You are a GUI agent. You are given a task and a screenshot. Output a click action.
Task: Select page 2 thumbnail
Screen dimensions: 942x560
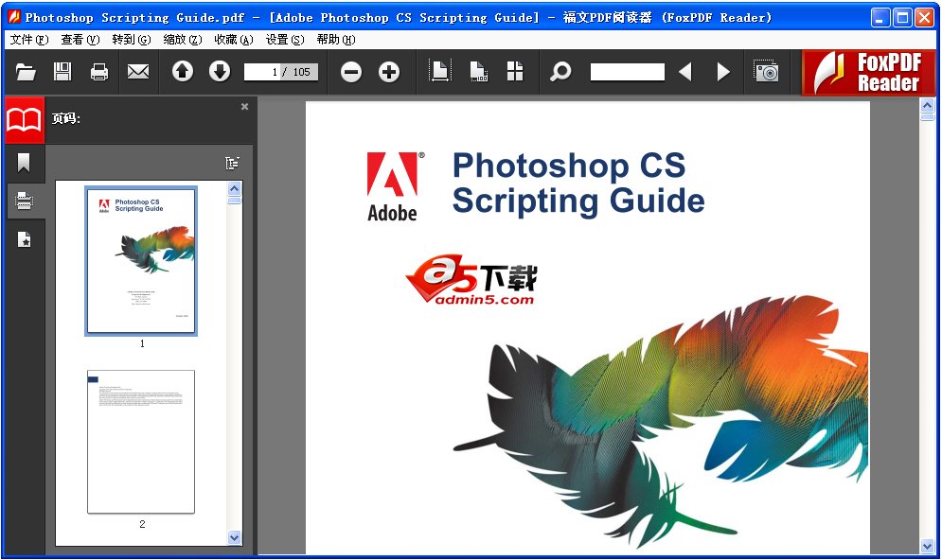point(141,442)
